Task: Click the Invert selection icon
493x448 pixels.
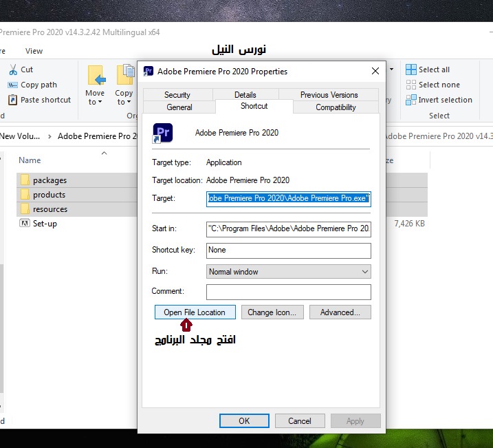Action: pyautogui.click(x=411, y=100)
